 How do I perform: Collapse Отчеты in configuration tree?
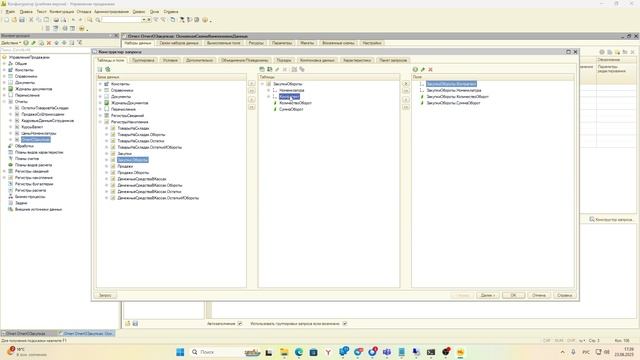tap(4, 102)
